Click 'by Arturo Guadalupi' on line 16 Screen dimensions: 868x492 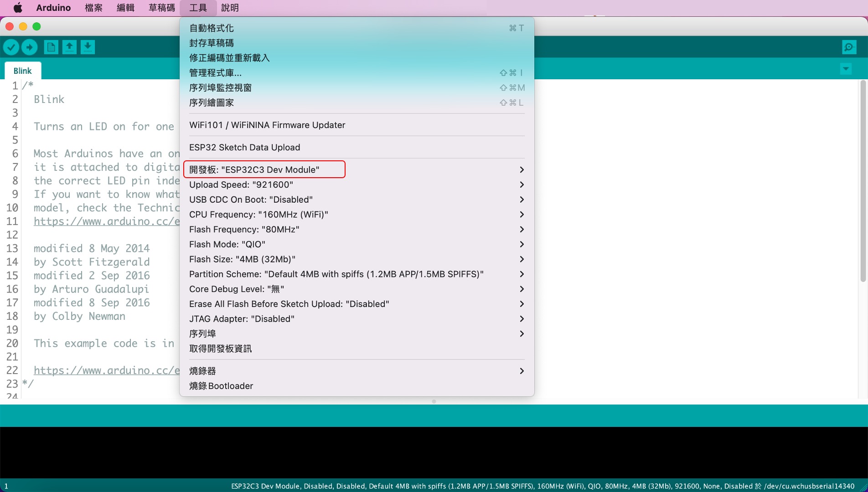pyautogui.click(x=91, y=289)
